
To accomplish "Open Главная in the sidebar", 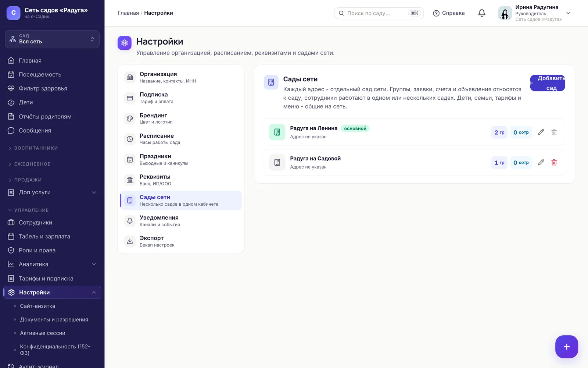I will click(x=52, y=60).
